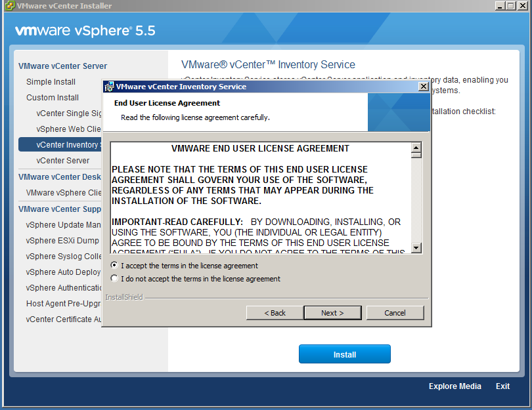Click the Inventory Service dialog title icon
Screen dimensions: 532x410
[109, 87]
